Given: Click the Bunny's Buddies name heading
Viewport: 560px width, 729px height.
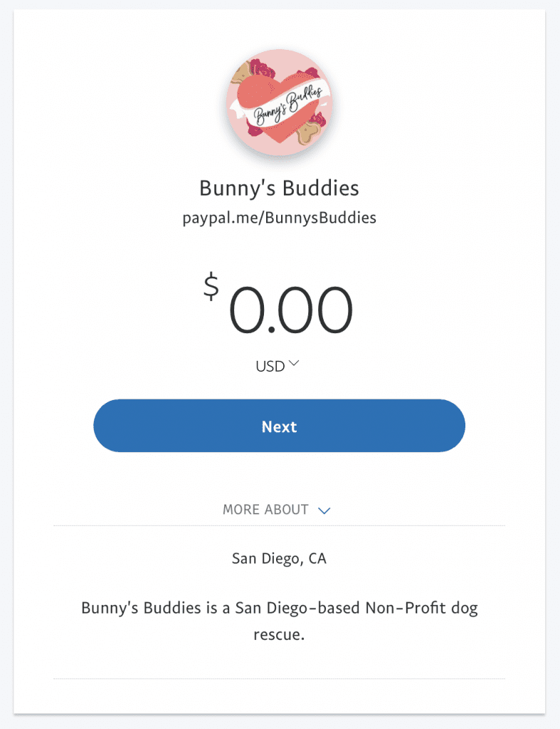Looking at the screenshot, I should 280,188.
